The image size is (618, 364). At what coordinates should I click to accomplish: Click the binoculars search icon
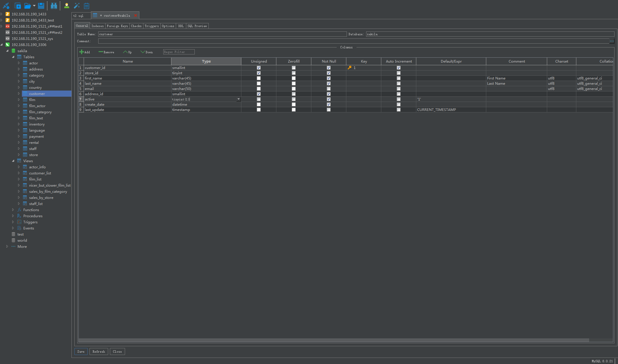click(54, 6)
